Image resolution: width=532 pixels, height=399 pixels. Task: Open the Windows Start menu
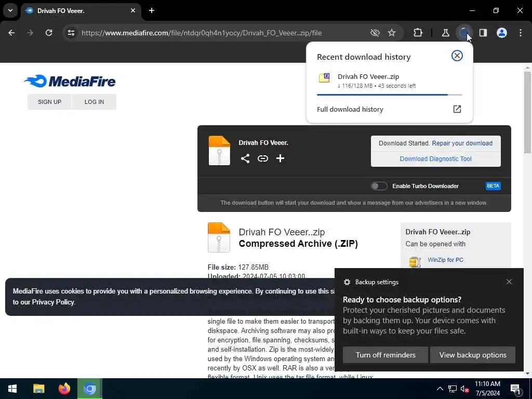click(x=12, y=389)
